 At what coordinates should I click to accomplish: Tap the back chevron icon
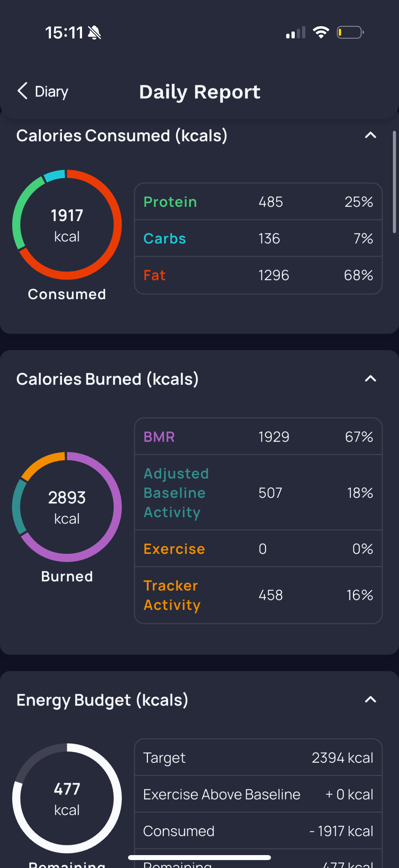pyautogui.click(x=22, y=91)
